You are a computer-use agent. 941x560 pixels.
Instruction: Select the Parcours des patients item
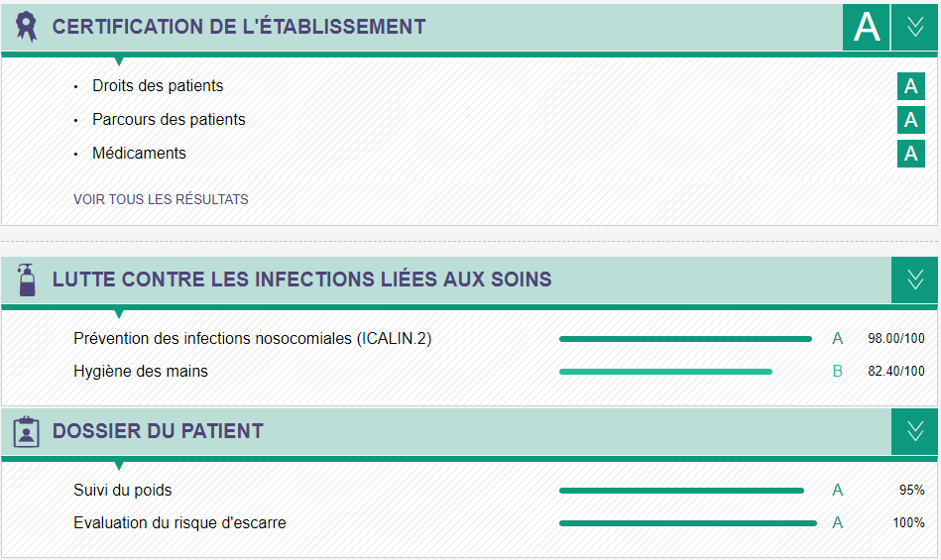tap(169, 119)
